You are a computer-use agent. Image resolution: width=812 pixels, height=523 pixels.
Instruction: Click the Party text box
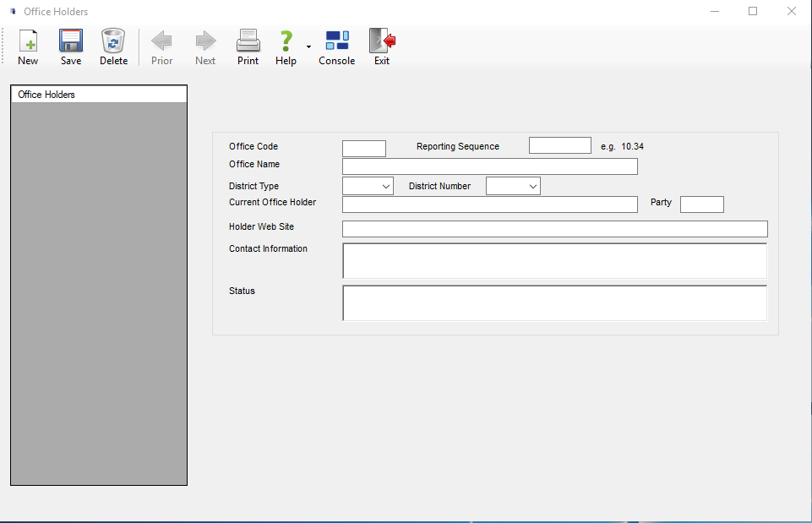pos(701,204)
